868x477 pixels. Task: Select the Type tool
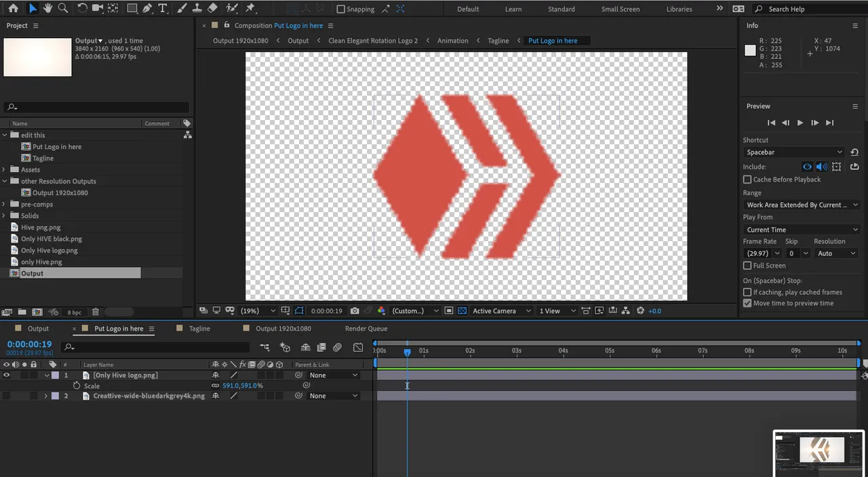(163, 8)
